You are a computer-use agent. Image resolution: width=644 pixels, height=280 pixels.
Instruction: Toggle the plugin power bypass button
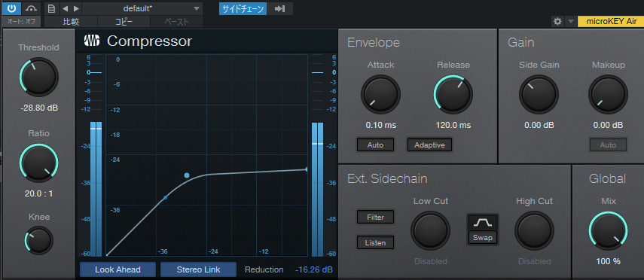click(x=11, y=8)
